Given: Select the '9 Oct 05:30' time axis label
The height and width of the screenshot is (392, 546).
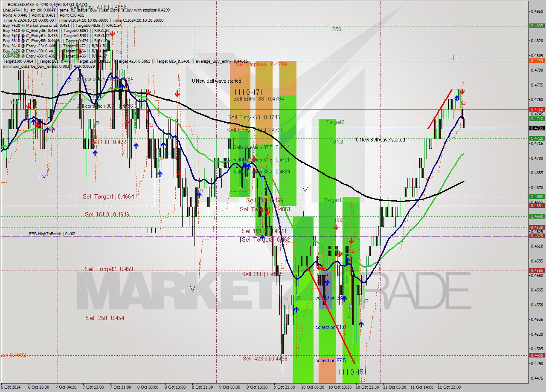Looking at the screenshot, I should coord(229,387).
